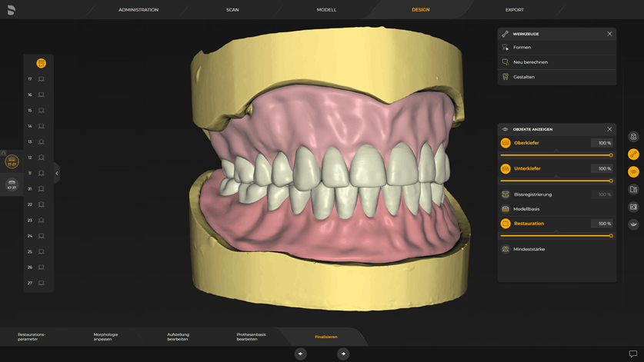This screenshot has height=362, width=644.
Task: Close the Werkzeuge panel
Action: [x=609, y=34]
